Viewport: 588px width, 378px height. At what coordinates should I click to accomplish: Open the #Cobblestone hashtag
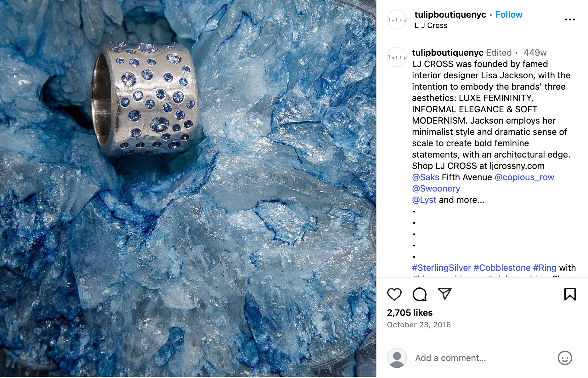502,268
